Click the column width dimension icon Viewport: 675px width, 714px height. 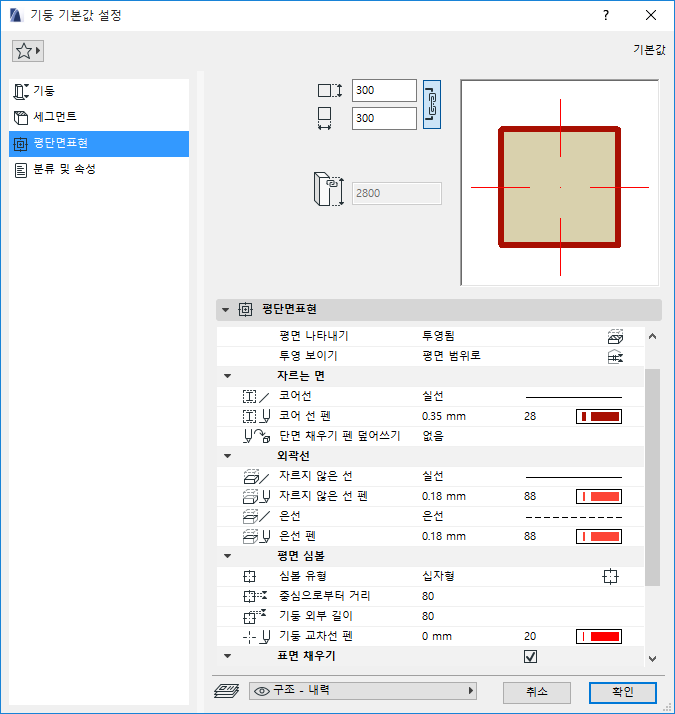(x=324, y=119)
